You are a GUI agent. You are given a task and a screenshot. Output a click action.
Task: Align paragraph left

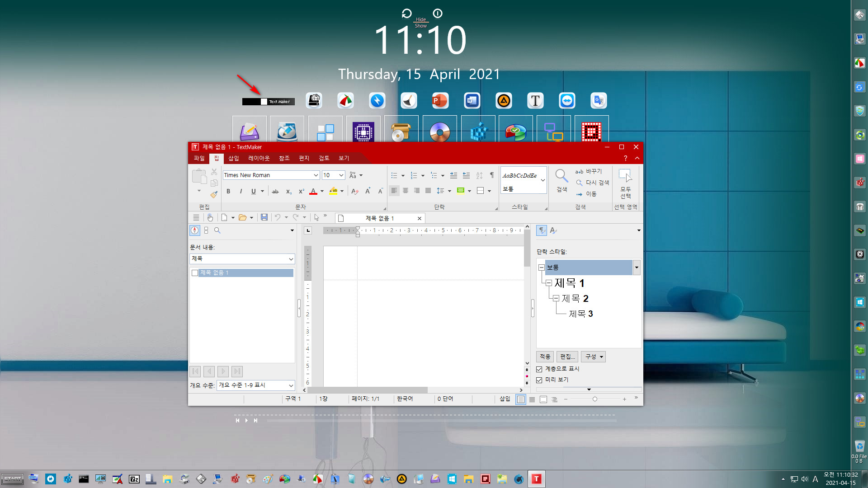pyautogui.click(x=394, y=191)
